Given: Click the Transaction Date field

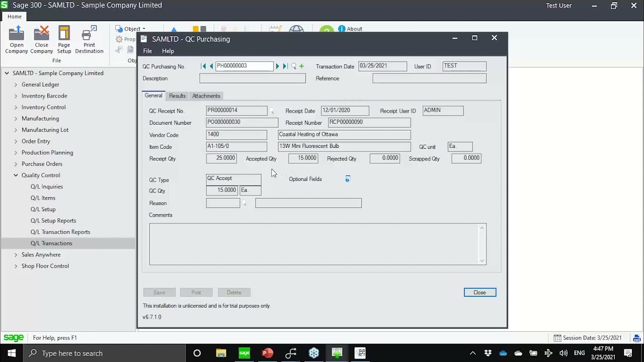Looking at the screenshot, I should pos(383,66).
